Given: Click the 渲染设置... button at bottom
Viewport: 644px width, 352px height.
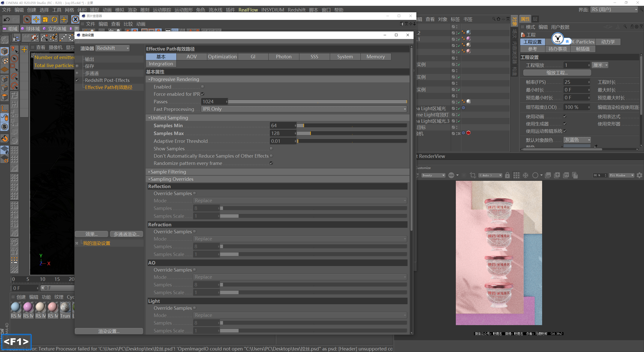Looking at the screenshot, I should (109, 331).
